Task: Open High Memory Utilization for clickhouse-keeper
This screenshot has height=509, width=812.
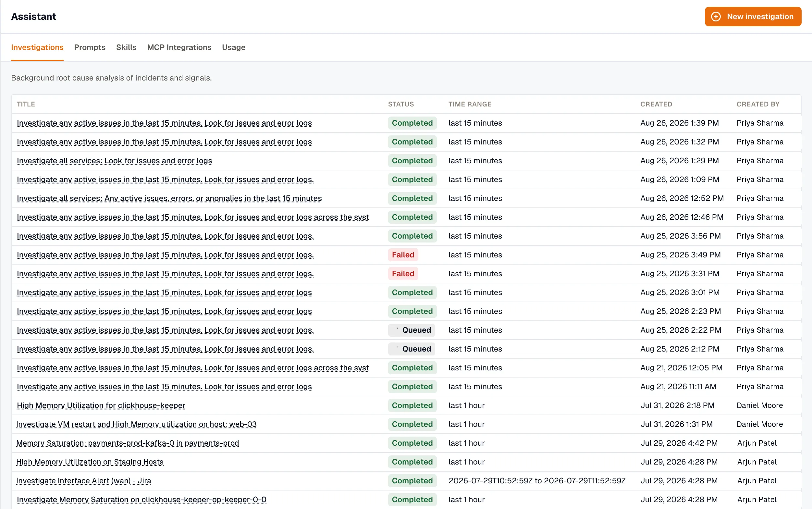Action: (x=101, y=406)
